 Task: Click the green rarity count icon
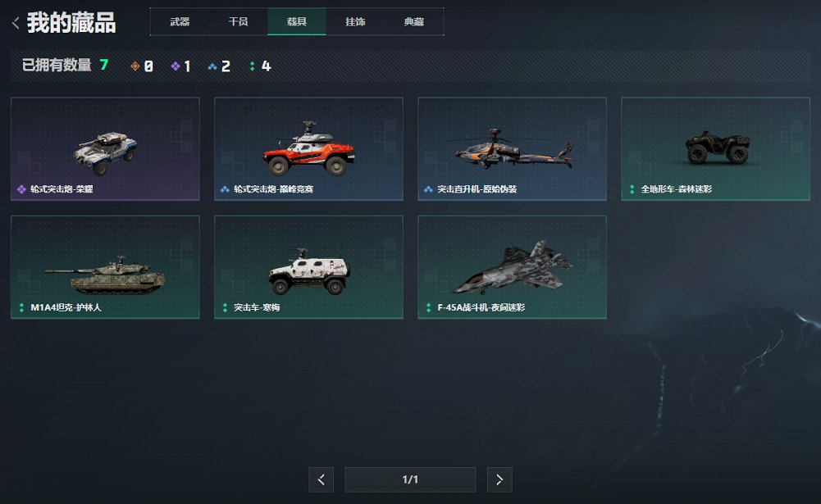tap(253, 66)
